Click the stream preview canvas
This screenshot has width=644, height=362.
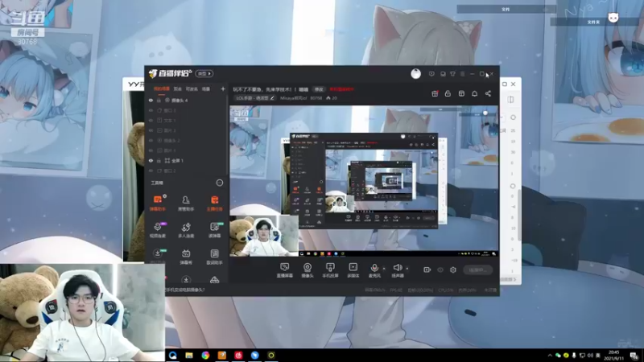[x=364, y=181]
